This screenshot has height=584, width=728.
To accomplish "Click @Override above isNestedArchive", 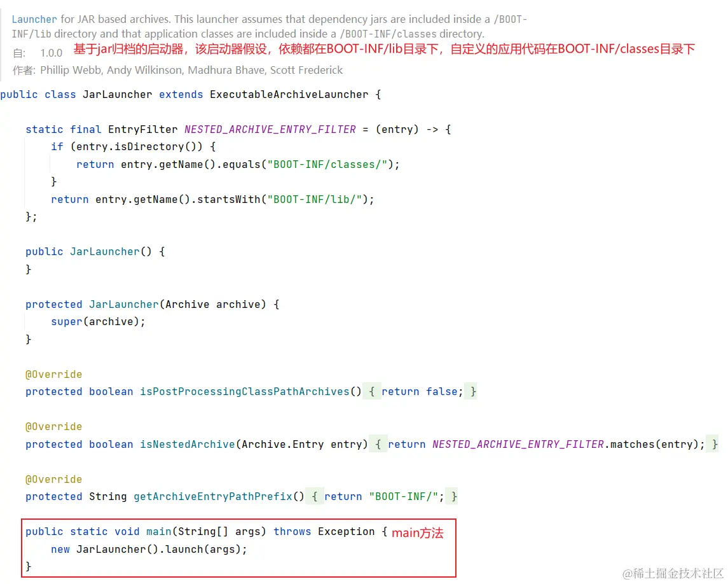I will [54, 426].
